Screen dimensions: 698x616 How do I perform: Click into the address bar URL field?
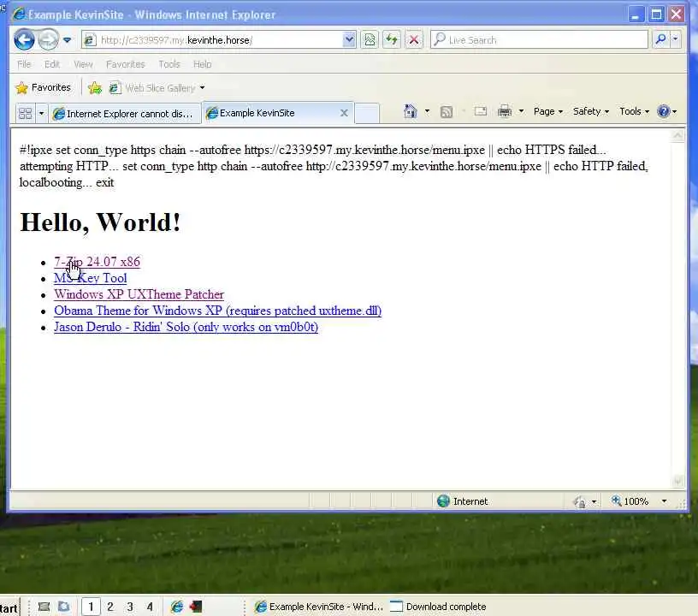[212, 40]
